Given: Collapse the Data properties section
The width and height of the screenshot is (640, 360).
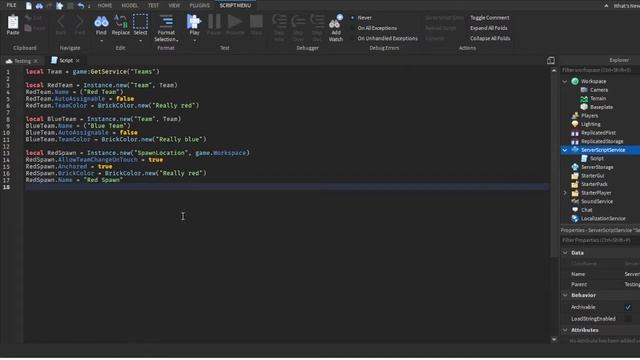Looking at the screenshot, I should pyautogui.click(x=565, y=253).
